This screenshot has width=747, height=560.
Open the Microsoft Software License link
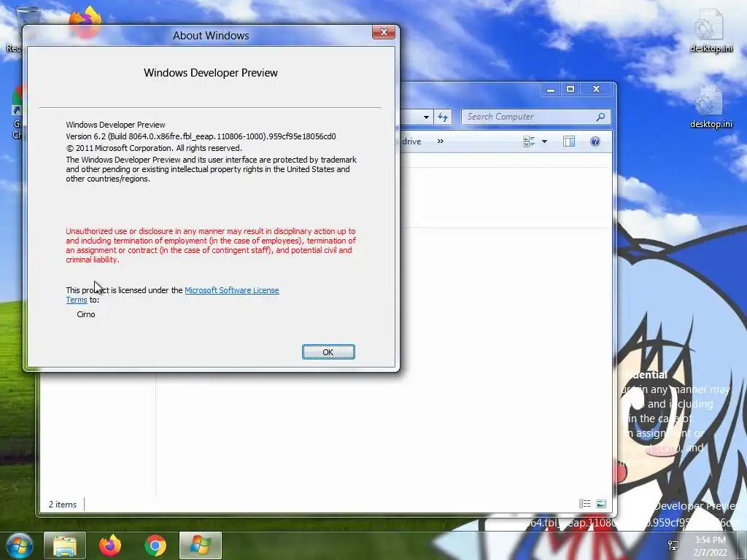[231, 290]
